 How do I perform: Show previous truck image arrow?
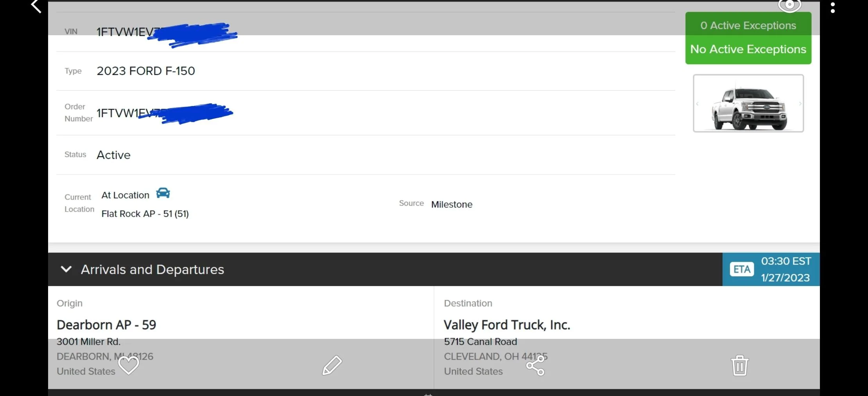697,104
